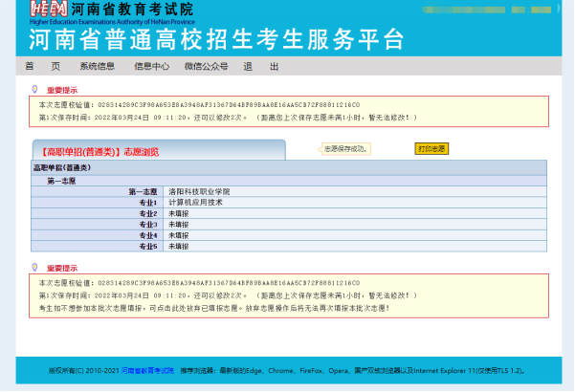Click the lightbulb icon beside the bottom 重要提示

pos(35,267)
